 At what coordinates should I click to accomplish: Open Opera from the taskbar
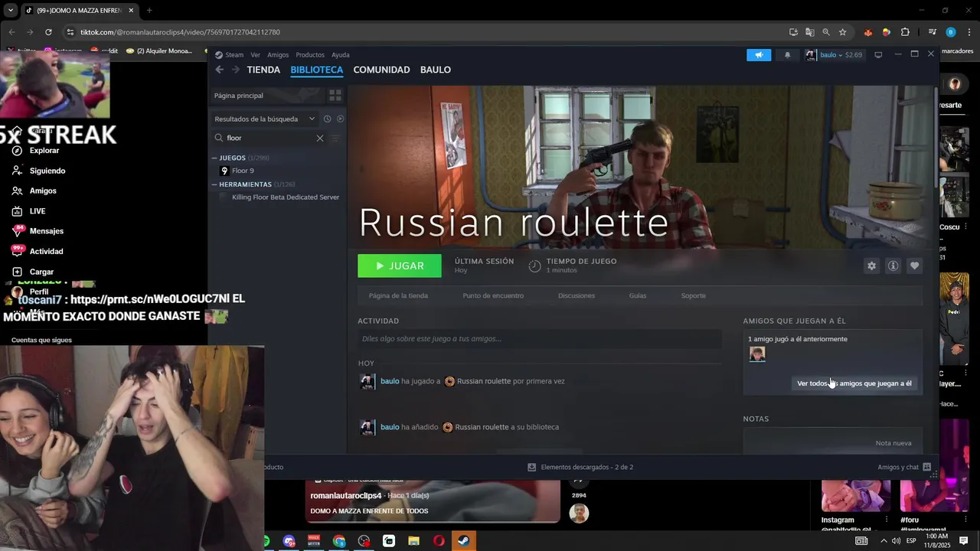pos(439,541)
